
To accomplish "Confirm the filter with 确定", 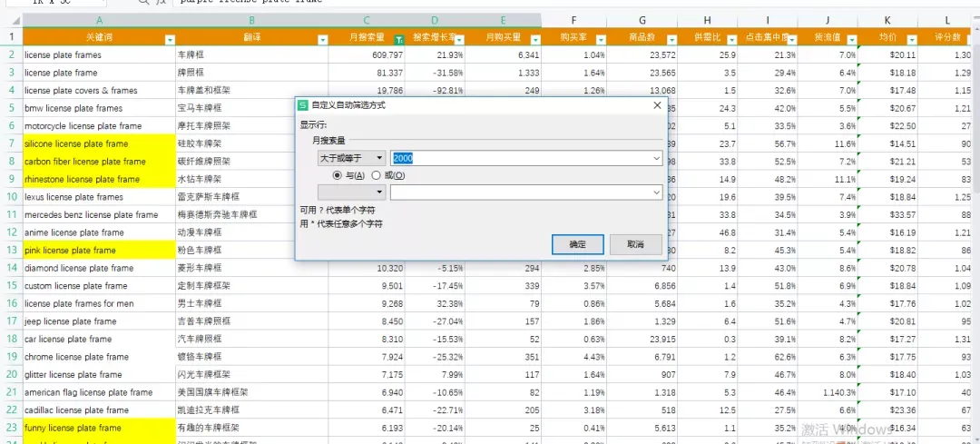I will click(577, 244).
